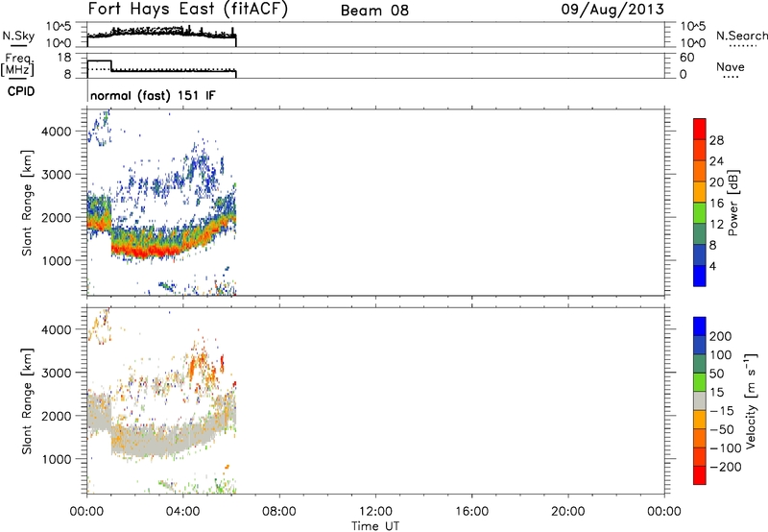The width and height of the screenshot is (768, 532).
Task: Click the "CPID" label
Action: pos(21,91)
